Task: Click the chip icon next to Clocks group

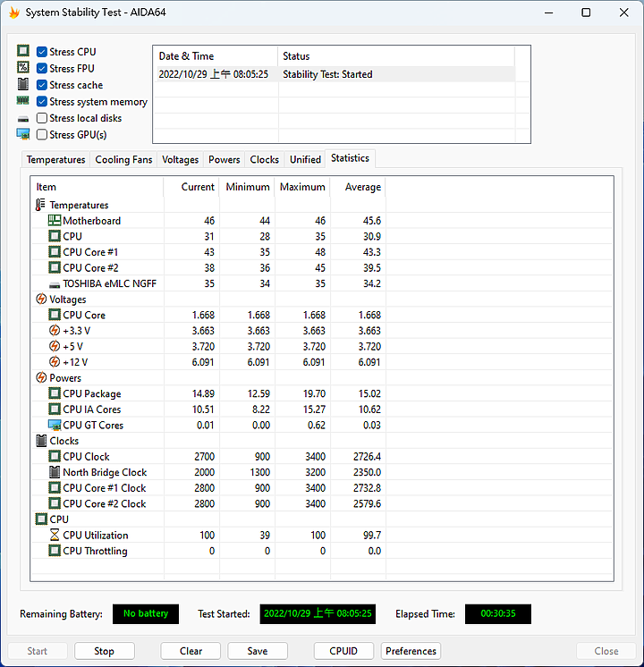Action: [41, 441]
